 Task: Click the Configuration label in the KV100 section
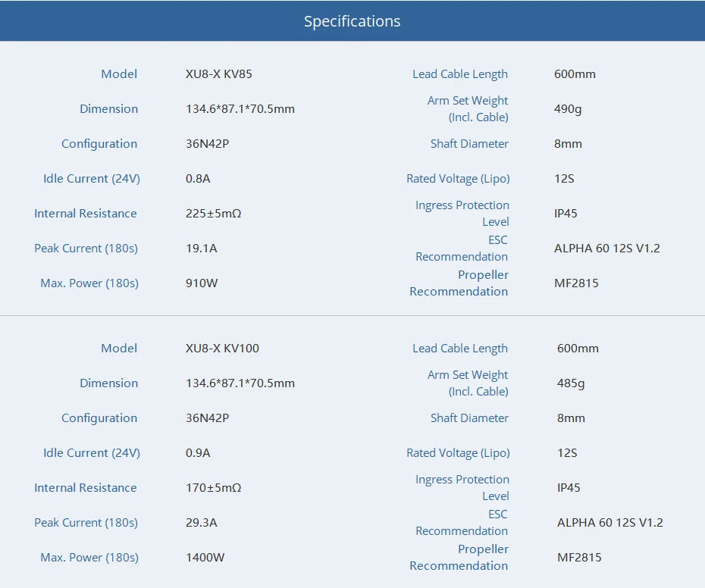pyautogui.click(x=99, y=418)
